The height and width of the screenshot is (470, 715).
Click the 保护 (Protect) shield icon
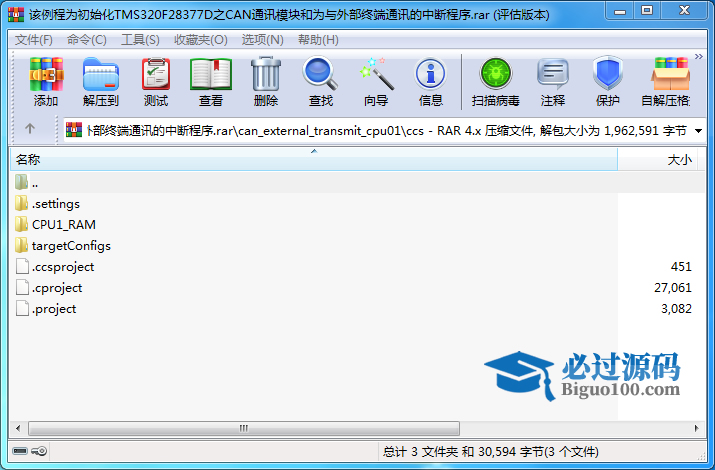click(x=607, y=82)
